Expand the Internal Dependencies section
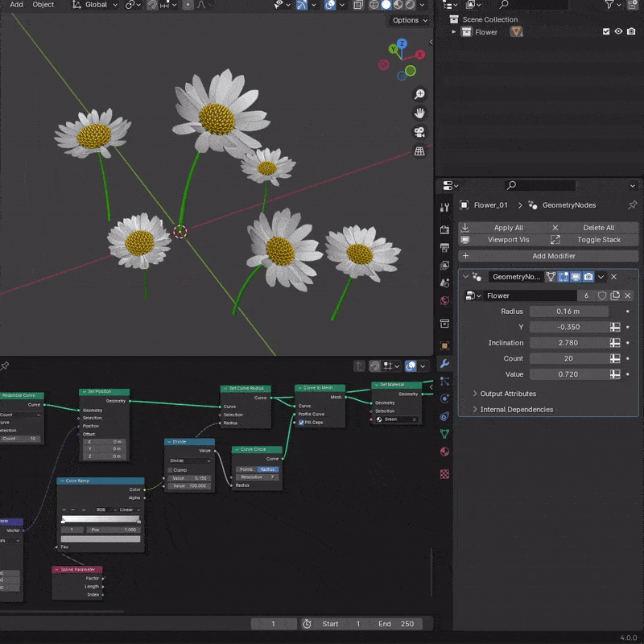This screenshot has height=644, width=644. coord(516,410)
